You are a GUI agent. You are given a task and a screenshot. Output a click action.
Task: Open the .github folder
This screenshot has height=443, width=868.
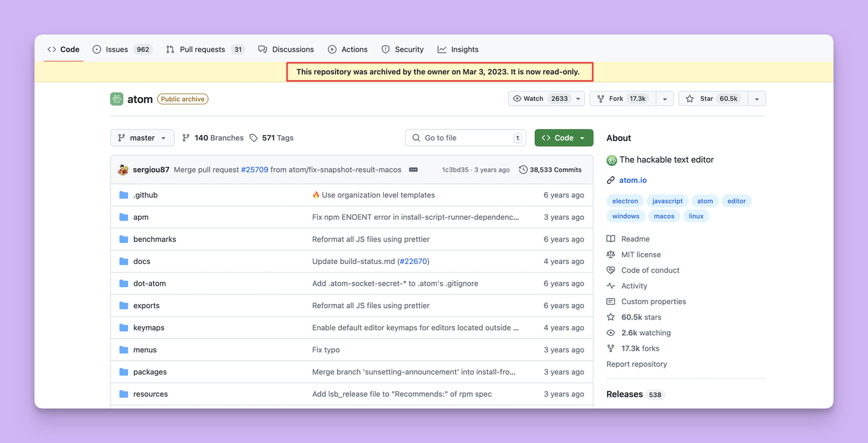click(x=145, y=195)
